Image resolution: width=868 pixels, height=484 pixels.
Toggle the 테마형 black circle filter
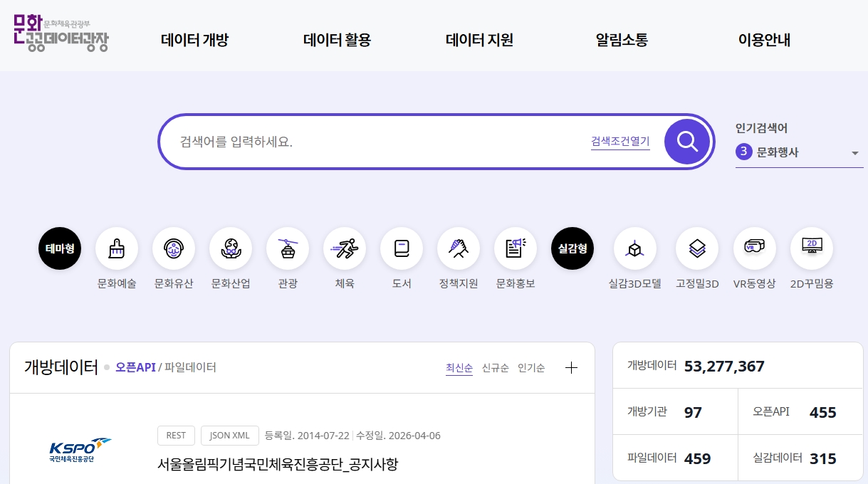tap(60, 248)
